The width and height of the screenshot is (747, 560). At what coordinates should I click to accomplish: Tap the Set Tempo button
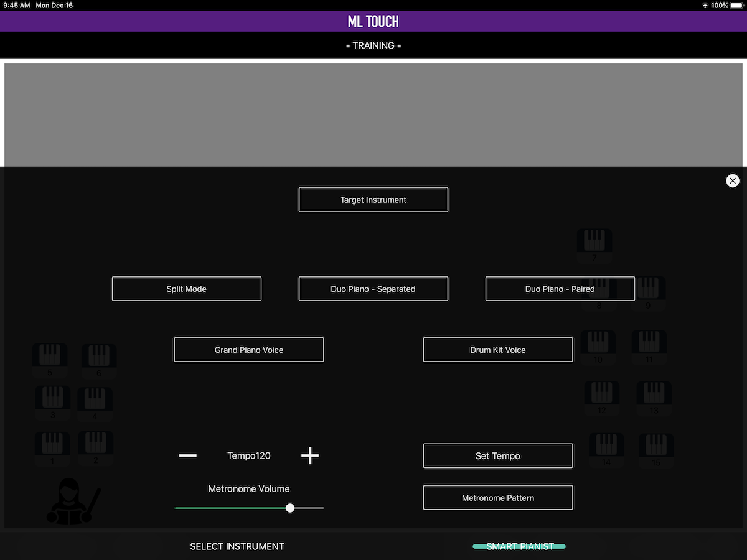(x=498, y=455)
